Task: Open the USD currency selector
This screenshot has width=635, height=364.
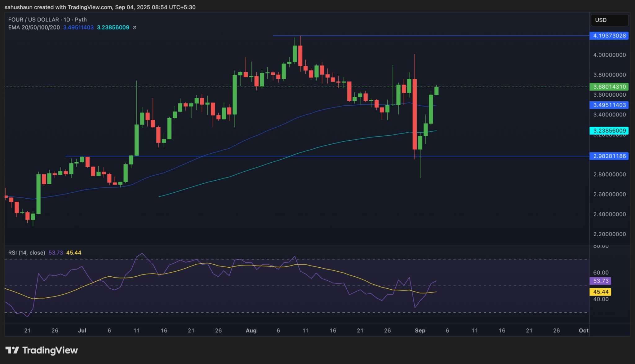Action: (x=609, y=20)
